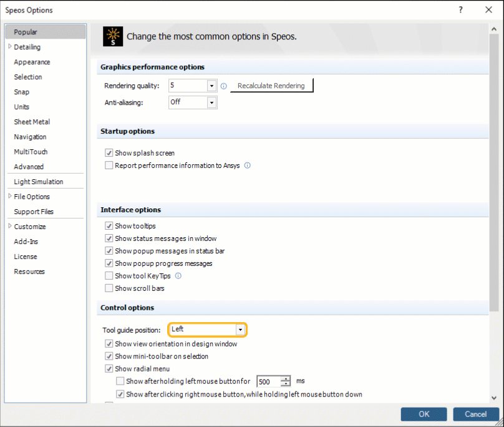Click the info icon beside Report performance information
Viewport: 504px width, 427px height.
tap(247, 165)
